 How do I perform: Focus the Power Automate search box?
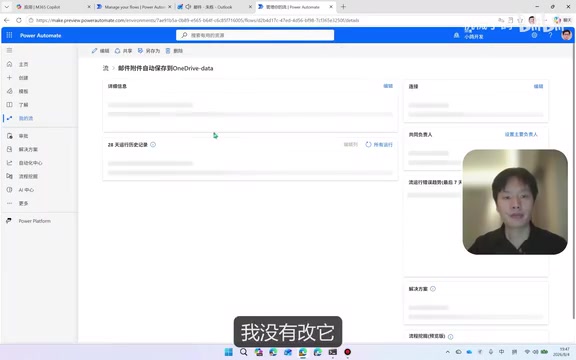coord(255,35)
